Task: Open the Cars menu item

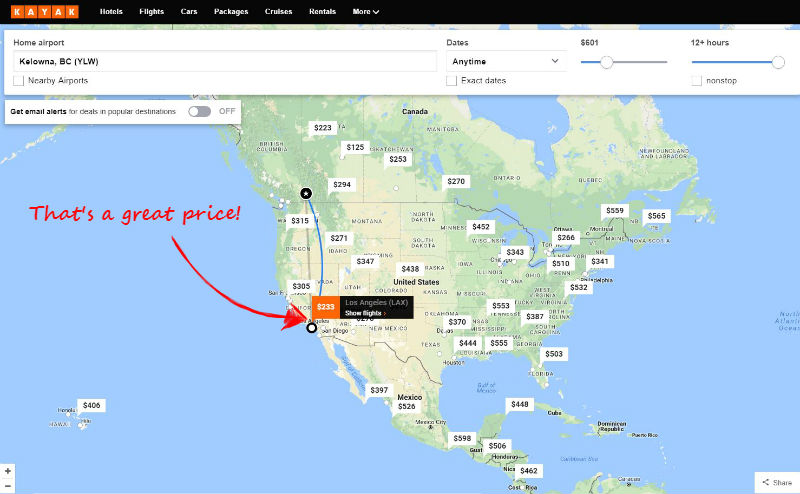Action: point(189,11)
